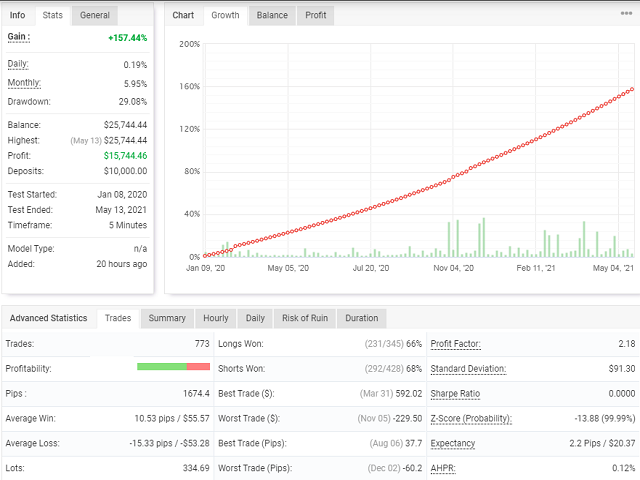Switch to the Growth chart tab

click(x=224, y=15)
